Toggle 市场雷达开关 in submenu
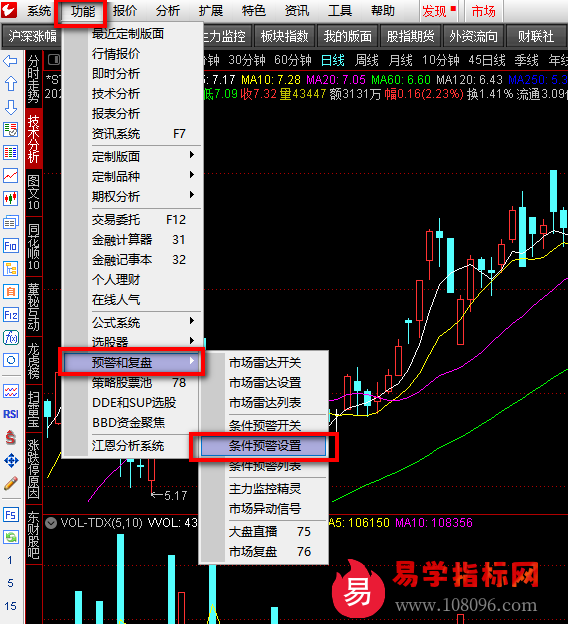The image size is (568, 624). pyautogui.click(x=265, y=363)
